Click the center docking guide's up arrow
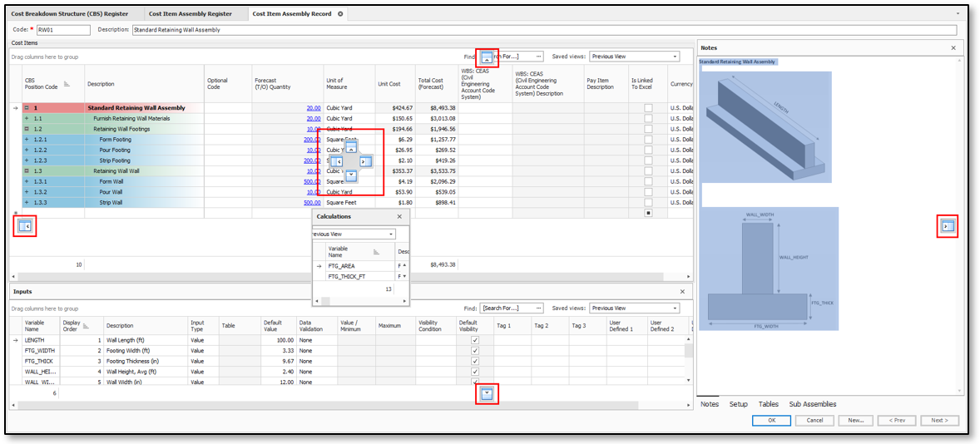 click(351, 146)
